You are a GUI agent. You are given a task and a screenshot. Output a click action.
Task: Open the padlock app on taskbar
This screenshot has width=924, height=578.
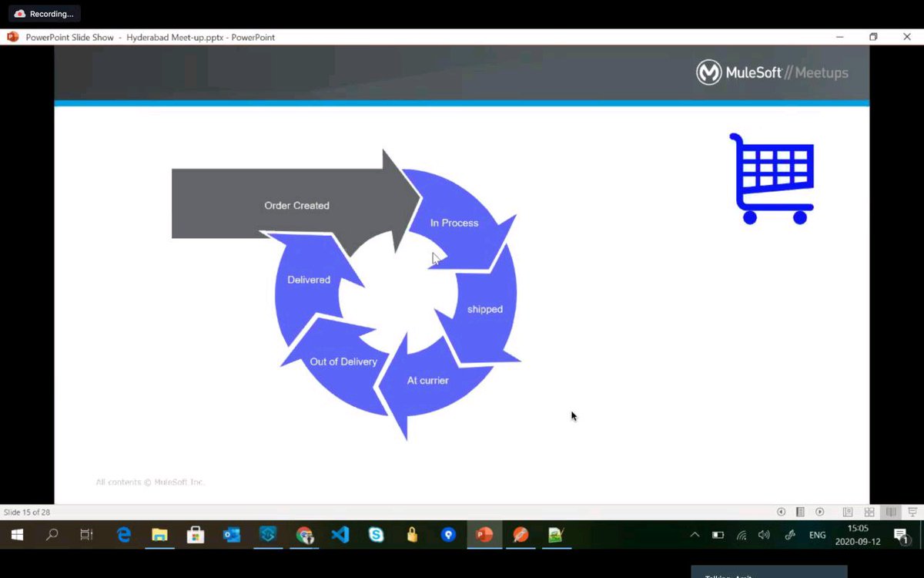click(x=412, y=534)
